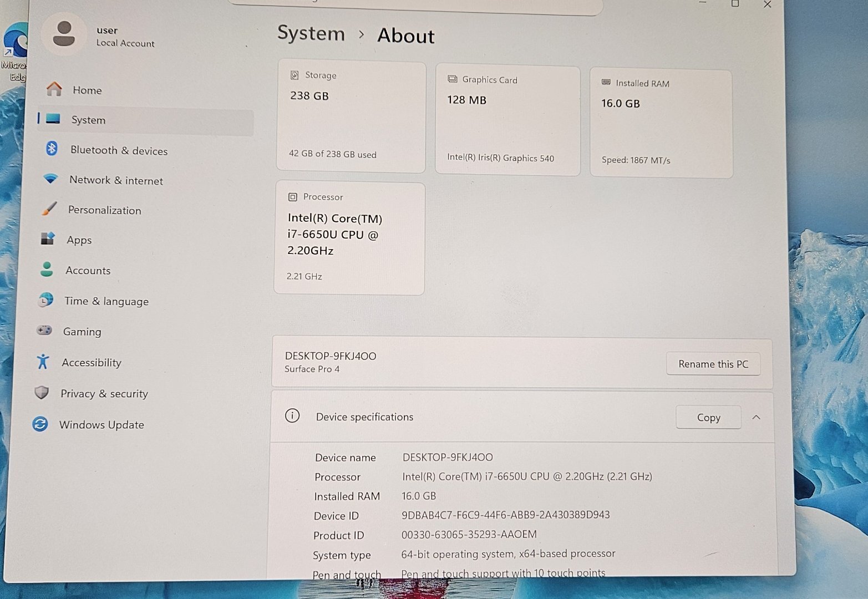Screen dimensions: 868x599
Task: Click the Graphics Card icon
Action: [452, 79]
